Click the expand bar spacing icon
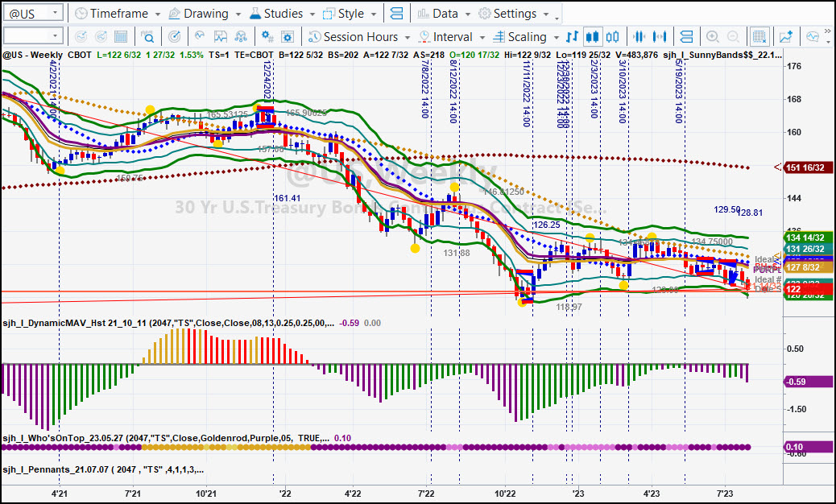 [x=660, y=37]
